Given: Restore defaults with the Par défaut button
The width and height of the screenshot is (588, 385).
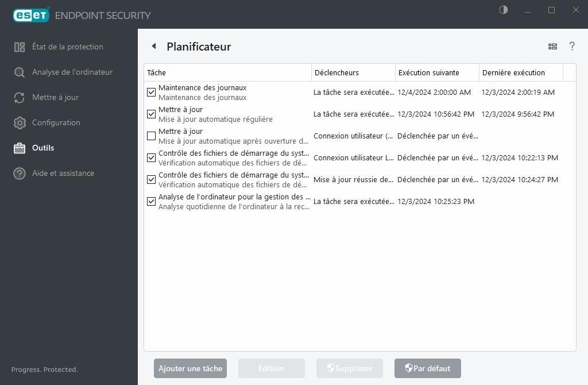Looking at the screenshot, I should tap(427, 368).
